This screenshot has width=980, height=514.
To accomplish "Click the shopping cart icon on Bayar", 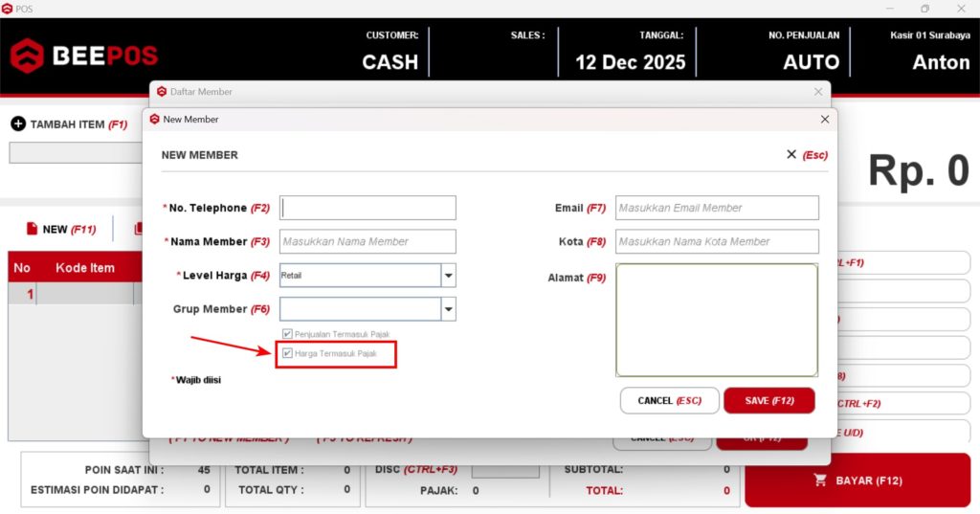I will click(x=820, y=480).
